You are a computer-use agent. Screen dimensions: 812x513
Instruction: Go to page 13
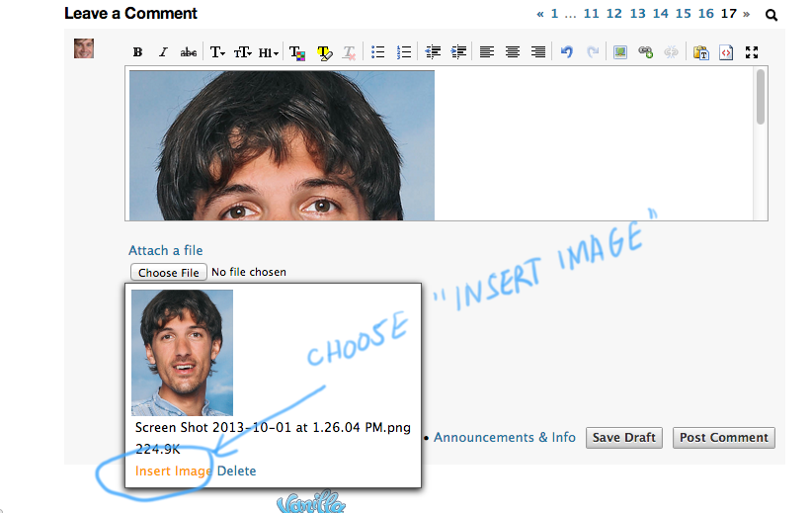(x=637, y=14)
